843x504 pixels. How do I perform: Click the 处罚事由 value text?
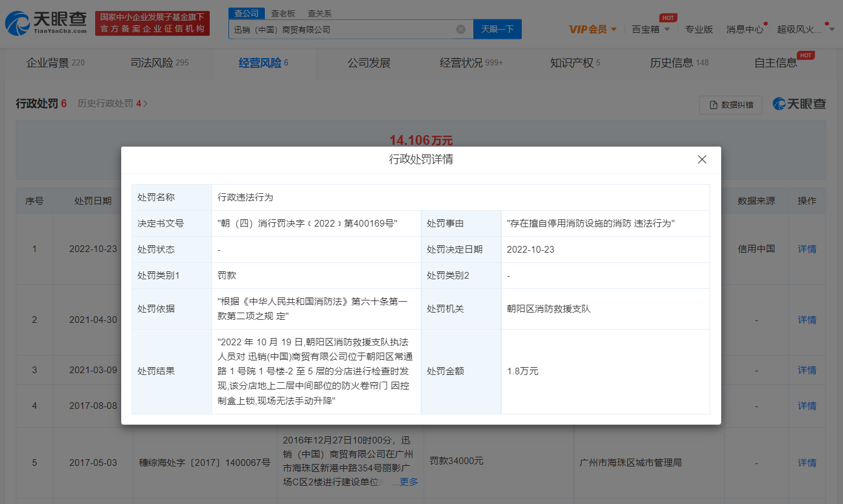[x=591, y=224]
